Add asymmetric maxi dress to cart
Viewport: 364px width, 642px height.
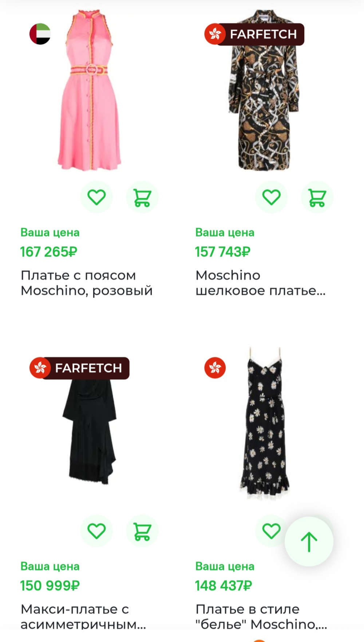coord(142,531)
